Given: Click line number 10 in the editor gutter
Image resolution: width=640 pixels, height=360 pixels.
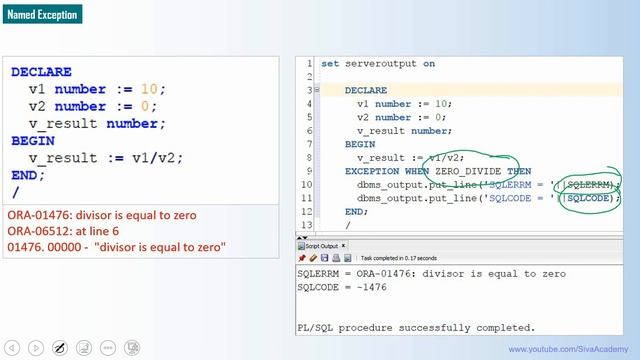Looking at the screenshot, I should 307,185.
